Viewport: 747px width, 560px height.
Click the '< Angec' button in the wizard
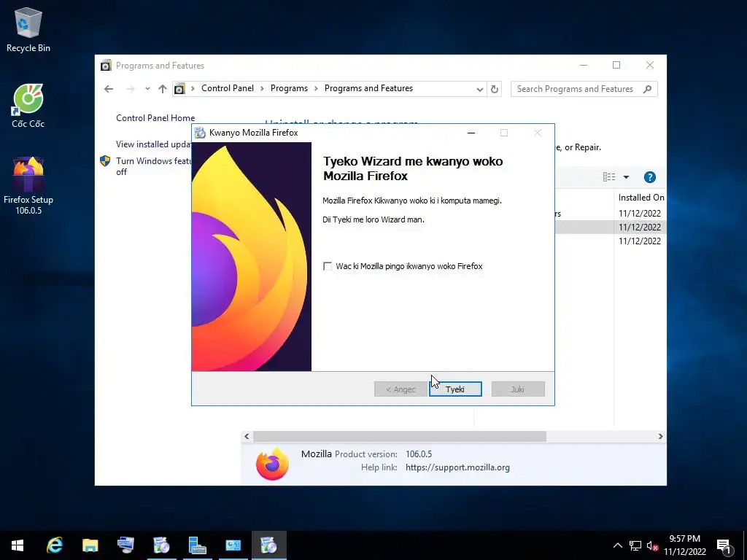(400, 389)
